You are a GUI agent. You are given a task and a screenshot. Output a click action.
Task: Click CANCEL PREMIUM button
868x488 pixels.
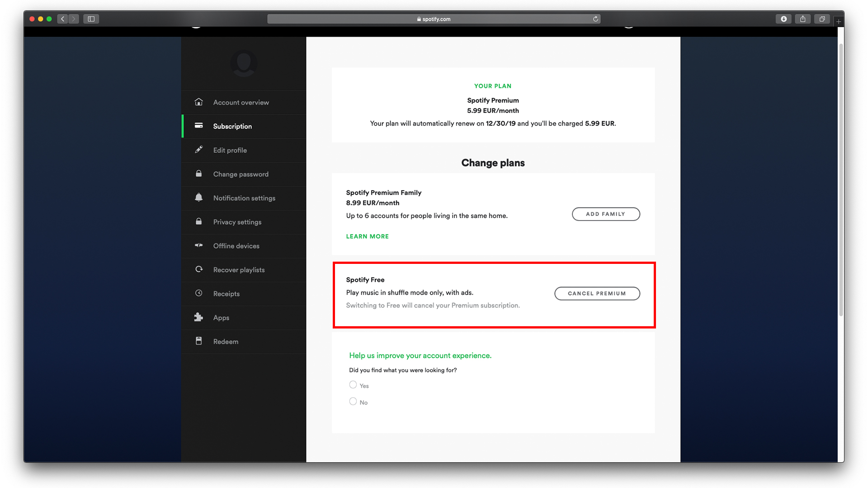(597, 294)
